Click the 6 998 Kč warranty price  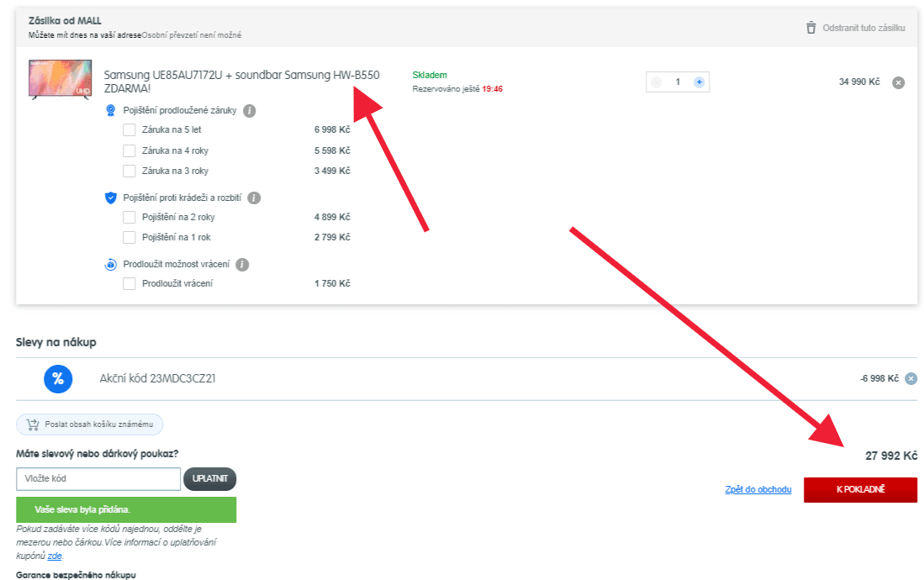pos(332,129)
